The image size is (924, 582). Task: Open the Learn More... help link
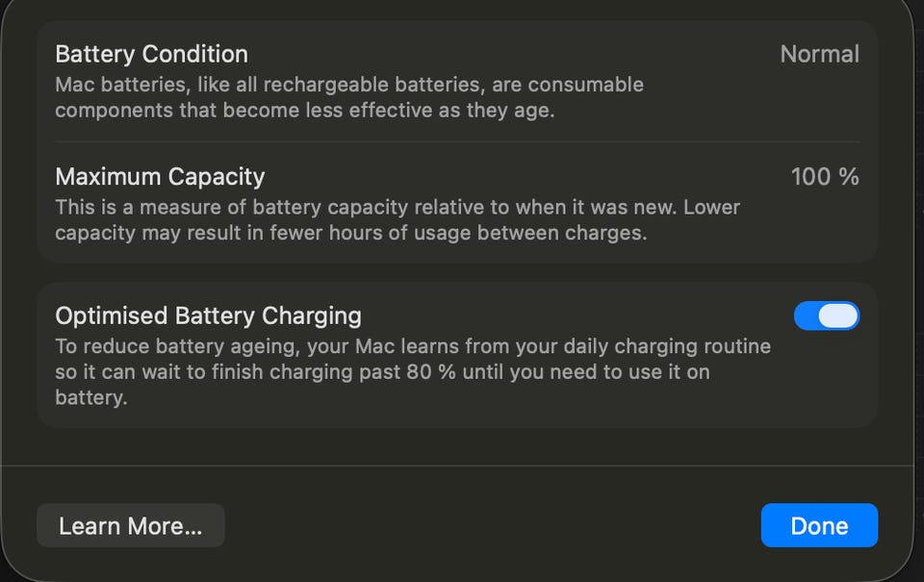(x=130, y=525)
